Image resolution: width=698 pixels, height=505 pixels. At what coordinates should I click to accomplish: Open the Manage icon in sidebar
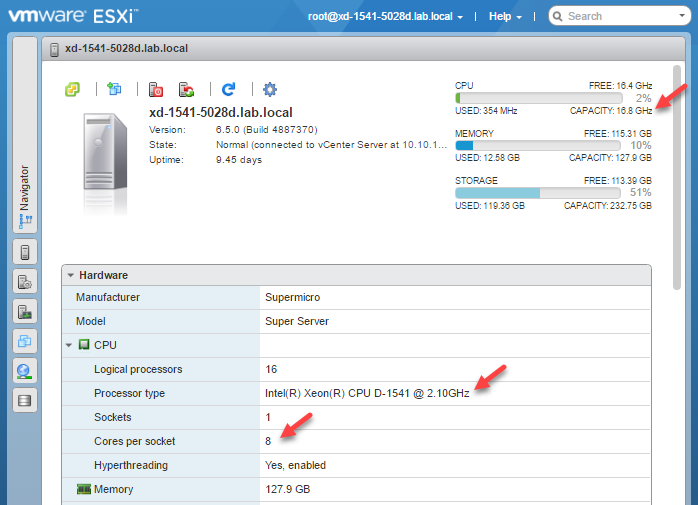point(25,282)
